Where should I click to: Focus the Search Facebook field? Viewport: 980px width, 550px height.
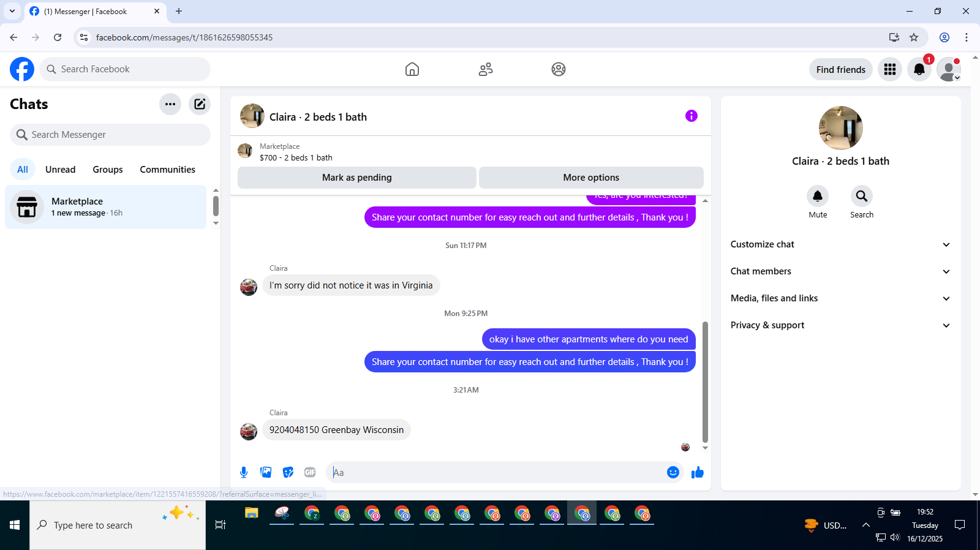tap(125, 69)
